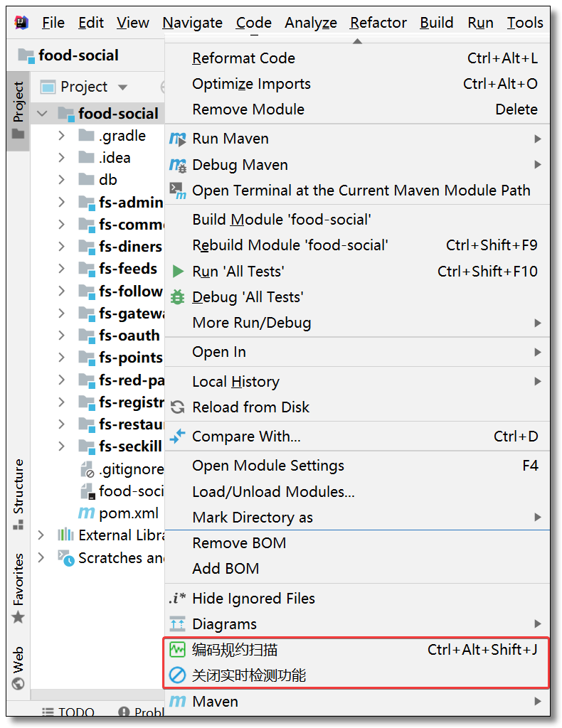Click the fs-oauth module folder icon
This screenshot has width=562, height=728.
click(87, 336)
